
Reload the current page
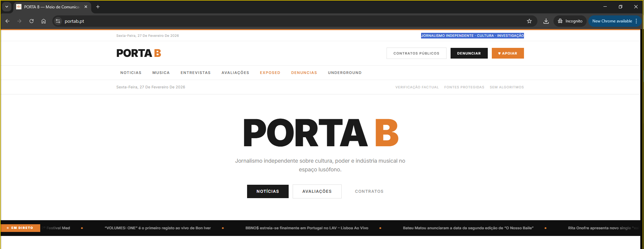pos(32,21)
